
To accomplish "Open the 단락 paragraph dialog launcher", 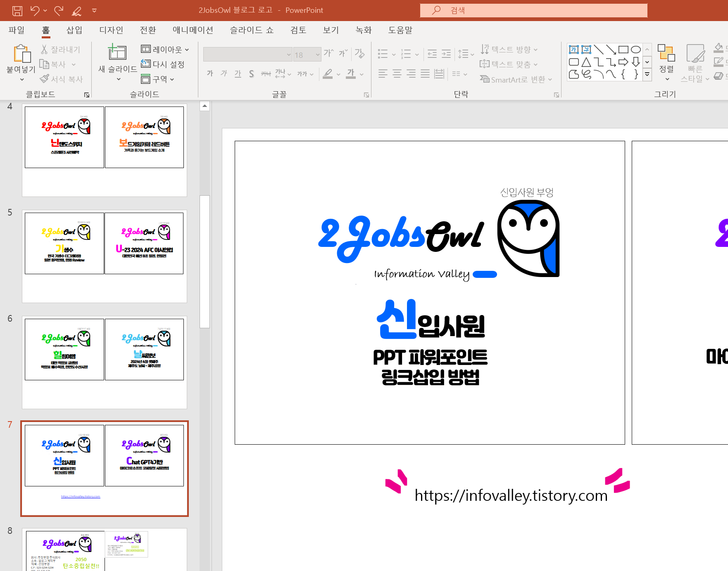I will [x=557, y=95].
